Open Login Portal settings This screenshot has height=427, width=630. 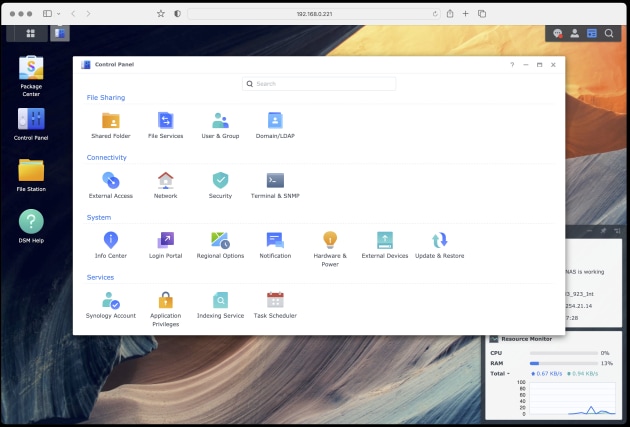(x=166, y=245)
